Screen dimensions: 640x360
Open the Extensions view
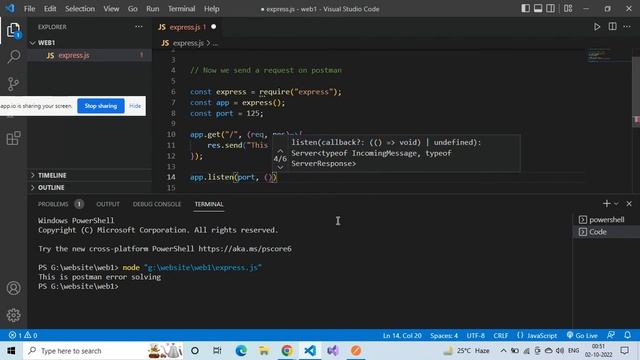[13, 138]
